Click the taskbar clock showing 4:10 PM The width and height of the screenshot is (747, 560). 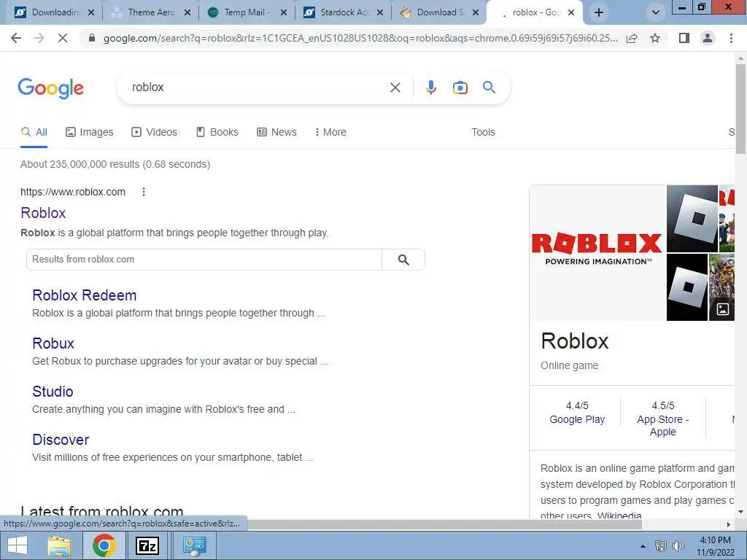click(x=715, y=546)
